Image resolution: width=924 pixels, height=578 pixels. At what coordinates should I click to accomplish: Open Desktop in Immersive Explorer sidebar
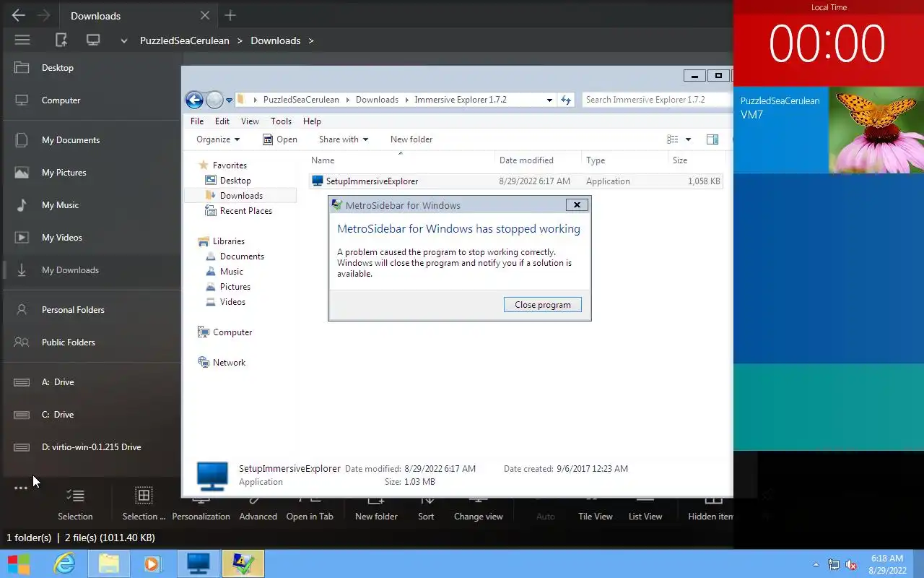[x=92, y=68]
